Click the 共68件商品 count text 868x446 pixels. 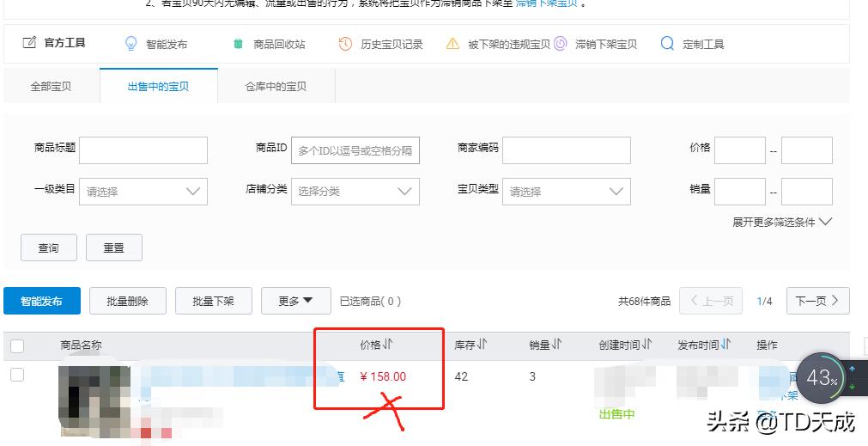(645, 302)
